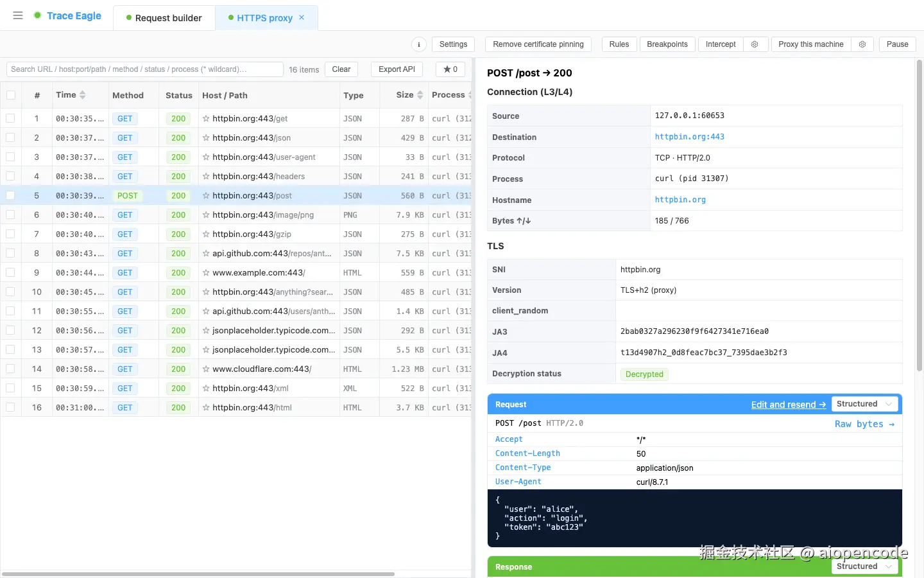Open Breakpoints
Viewport: 924px width, 578px height.
(x=667, y=44)
